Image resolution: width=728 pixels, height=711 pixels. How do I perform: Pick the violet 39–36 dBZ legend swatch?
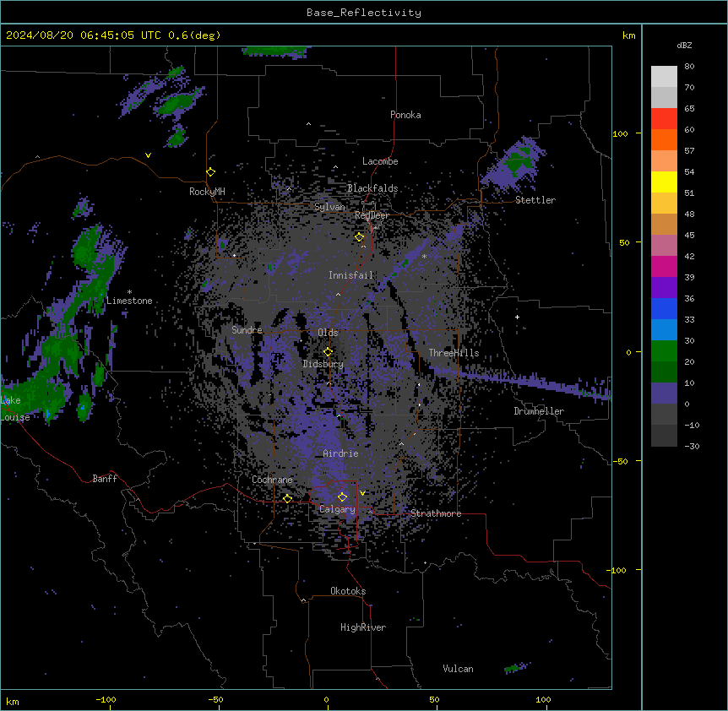coord(664,288)
